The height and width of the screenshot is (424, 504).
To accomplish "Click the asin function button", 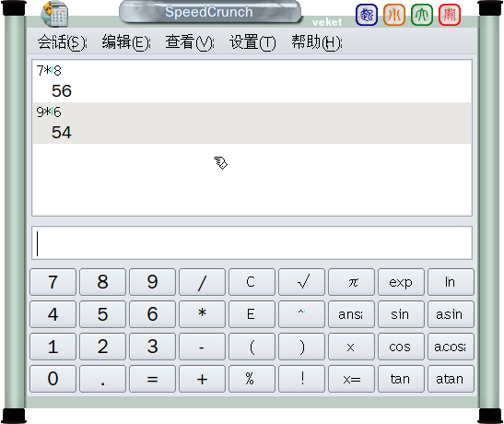I will (x=451, y=314).
